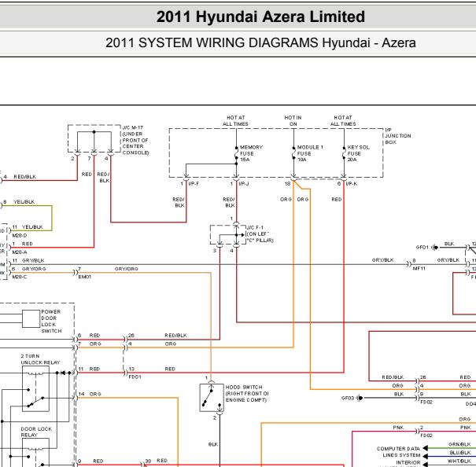Select the 'M28-C' connector label
The image size is (476, 467).
[x=20, y=277]
